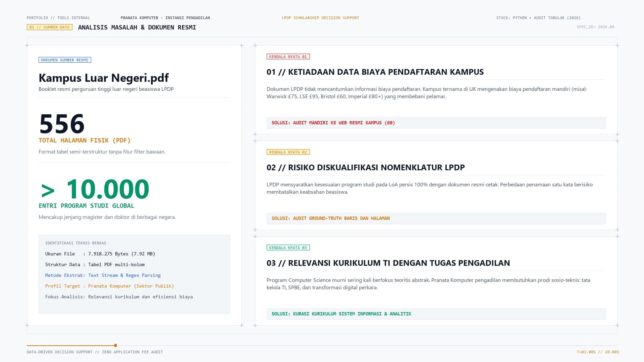Click the "T+03.00S // 20.00S" timecode
This screenshot has width=644, height=362.
point(598,352)
